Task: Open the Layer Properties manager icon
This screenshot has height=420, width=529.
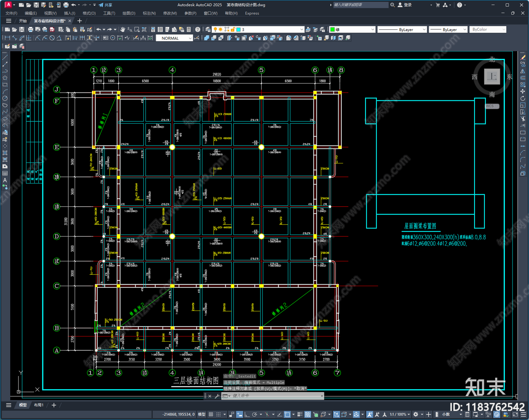Action: pos(208,29)
